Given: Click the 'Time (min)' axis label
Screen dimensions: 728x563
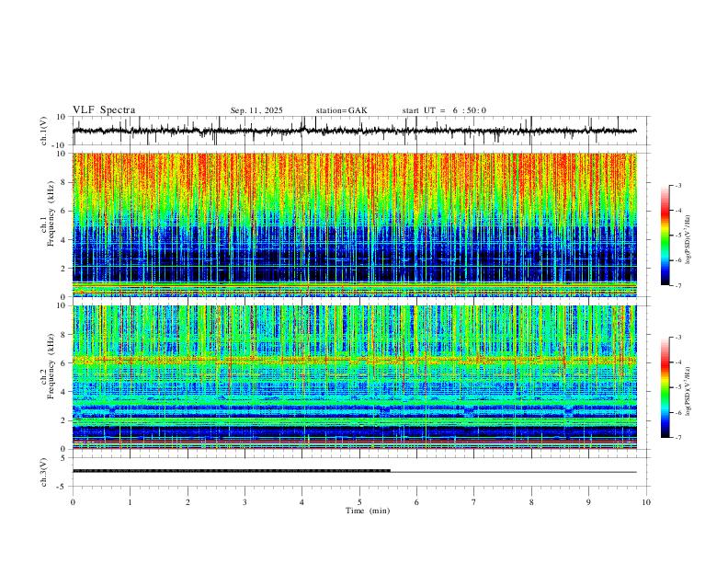Looking at the screenshot, I should [368, 511].
